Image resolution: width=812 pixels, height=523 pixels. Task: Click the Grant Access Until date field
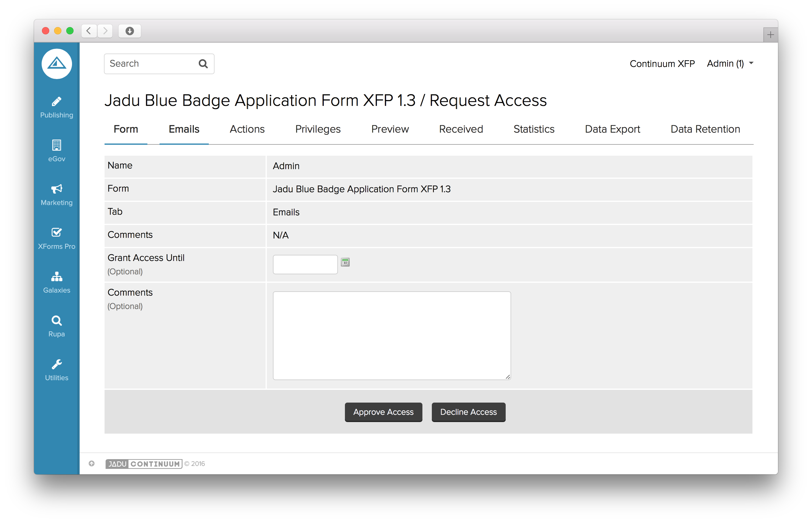click(x=305, y=265)
